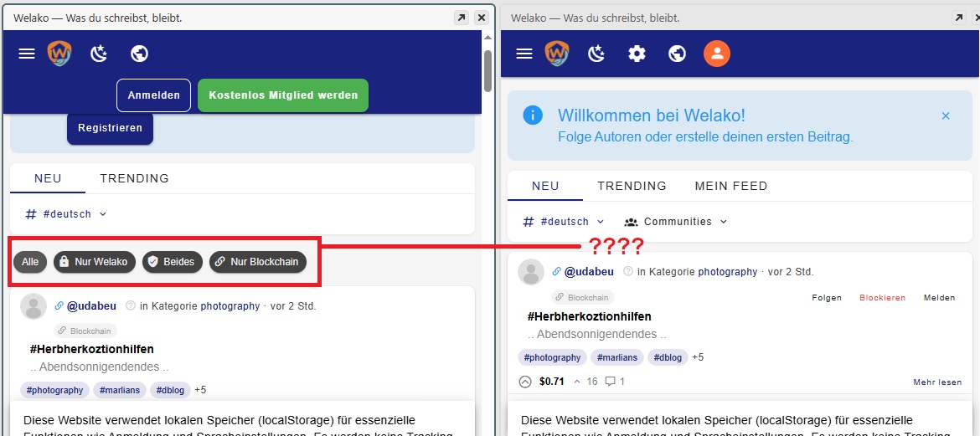Select NEU tab in right window
Image resolution: width=980 pixels, height=436 pixels.
[x=545, y=186]
